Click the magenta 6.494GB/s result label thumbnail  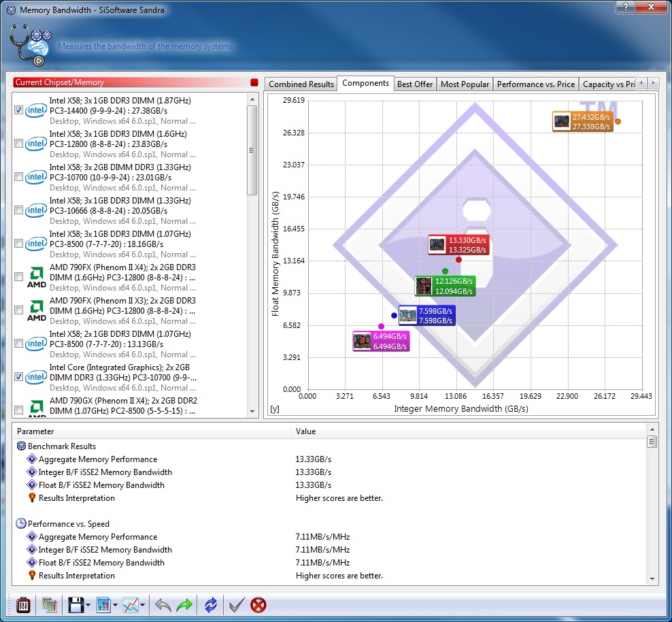362,341
